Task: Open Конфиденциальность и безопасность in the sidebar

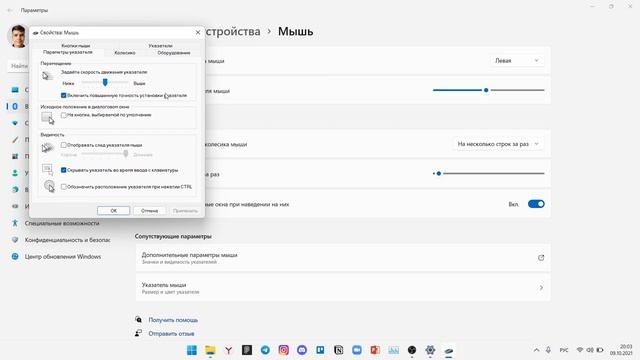Action: [67, 240]
